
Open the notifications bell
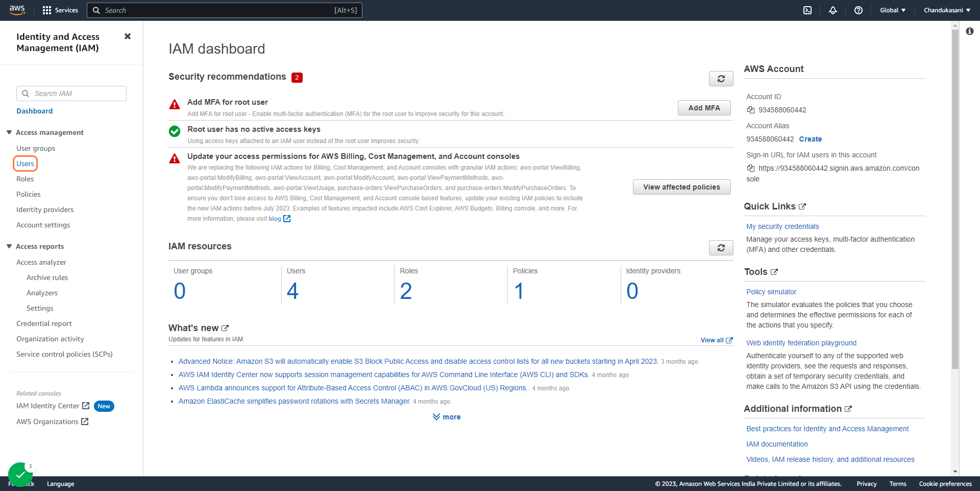833,10
